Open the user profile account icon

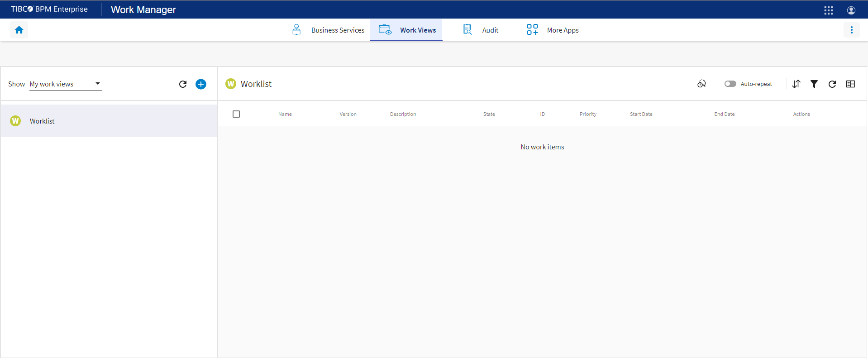pyautogui.click(x=851, y=10)
